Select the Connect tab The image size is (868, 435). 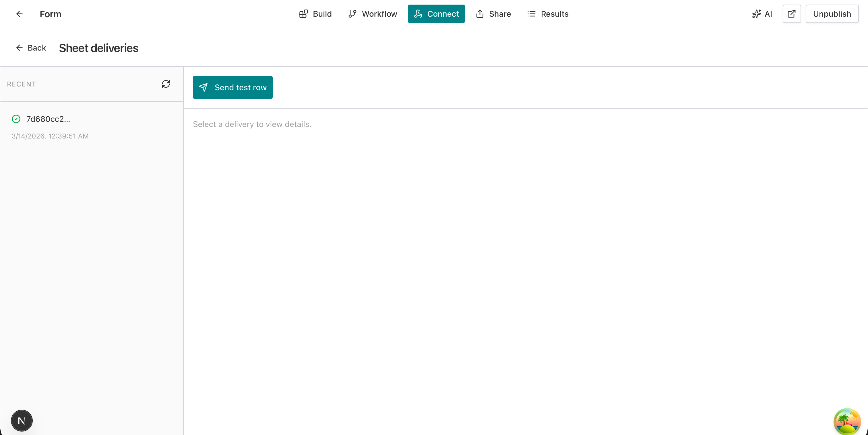(x=436, y=14)
